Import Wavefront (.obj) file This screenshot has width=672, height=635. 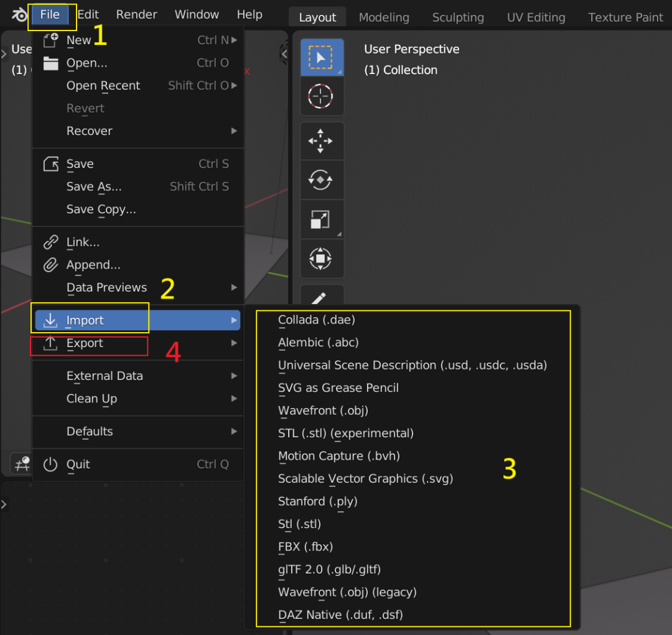pyautogui.click(x=414, y=410)
